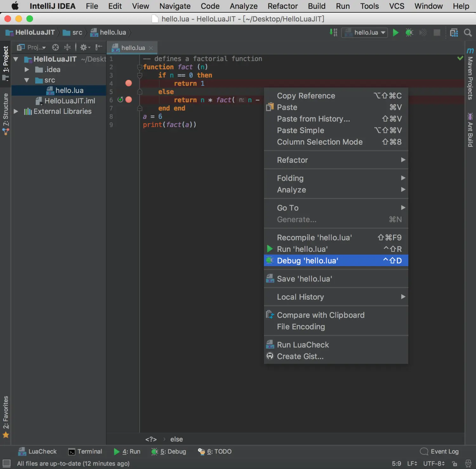Open the LuaCheck tool window
This screenshot has width=476, height=469.
coord(37,451)
